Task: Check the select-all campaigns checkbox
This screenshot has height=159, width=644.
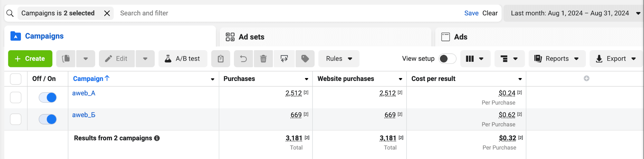Action: pyautogui.click(x=16, y=79)
